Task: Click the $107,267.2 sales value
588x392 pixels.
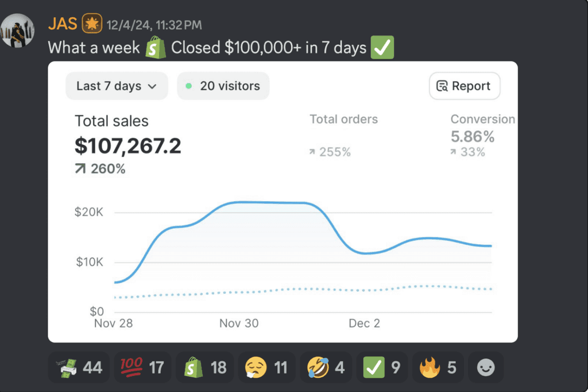Action: tap(128, 145)
